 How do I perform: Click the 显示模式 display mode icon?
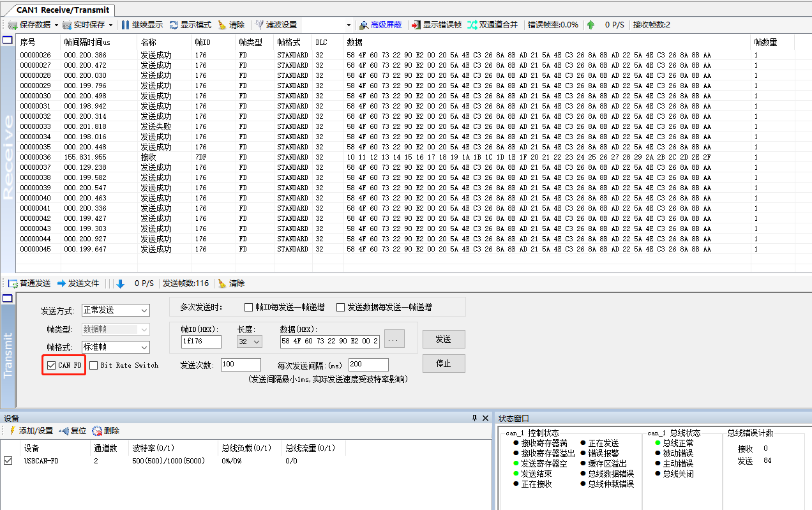[x=184, y=24]
